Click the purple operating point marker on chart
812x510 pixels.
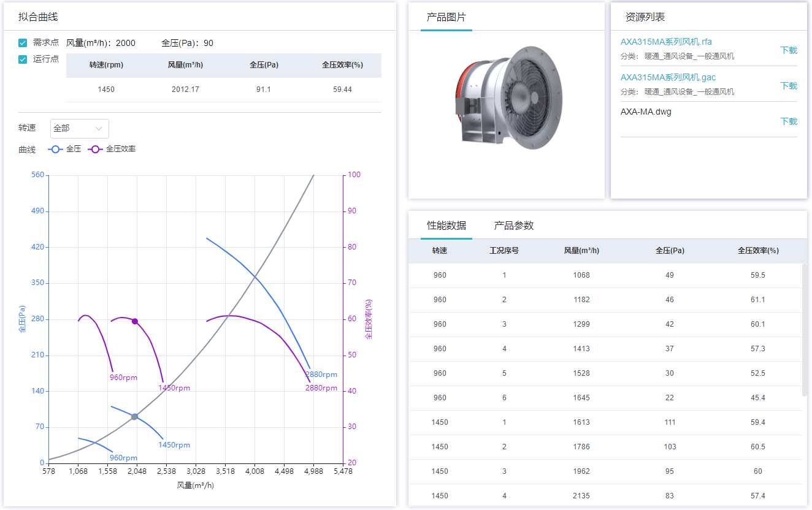pos(135,321)
